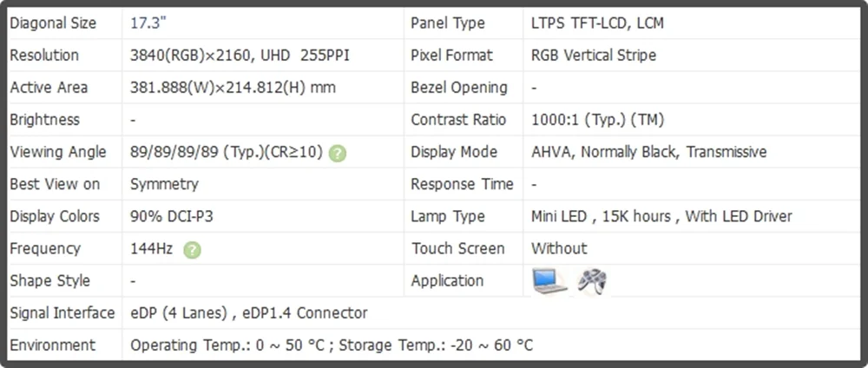
Task: Click the help icon beside Viewing Angle
Action: pyautogui.click(x=337, y=154)
